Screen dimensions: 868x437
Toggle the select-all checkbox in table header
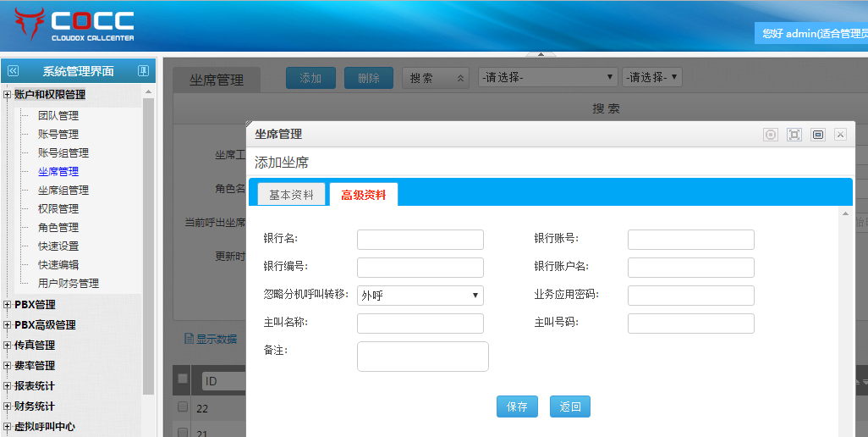pyautogui.click(x=182, y=379)
